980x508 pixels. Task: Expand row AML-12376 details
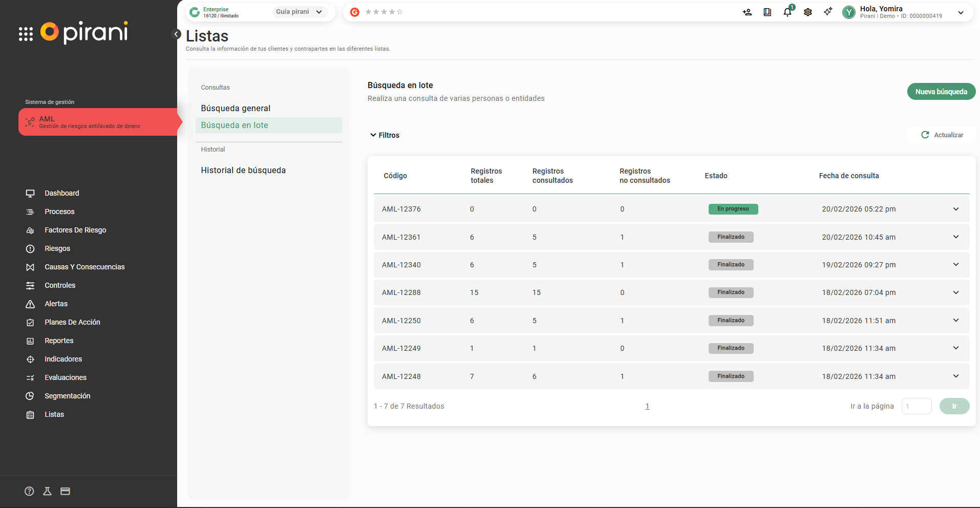pos(955,209)
